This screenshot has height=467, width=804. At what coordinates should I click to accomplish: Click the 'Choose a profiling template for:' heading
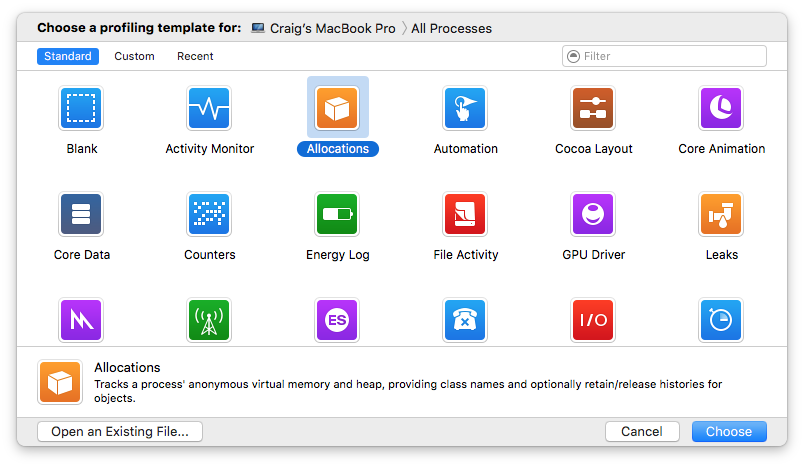pos(139,28)
